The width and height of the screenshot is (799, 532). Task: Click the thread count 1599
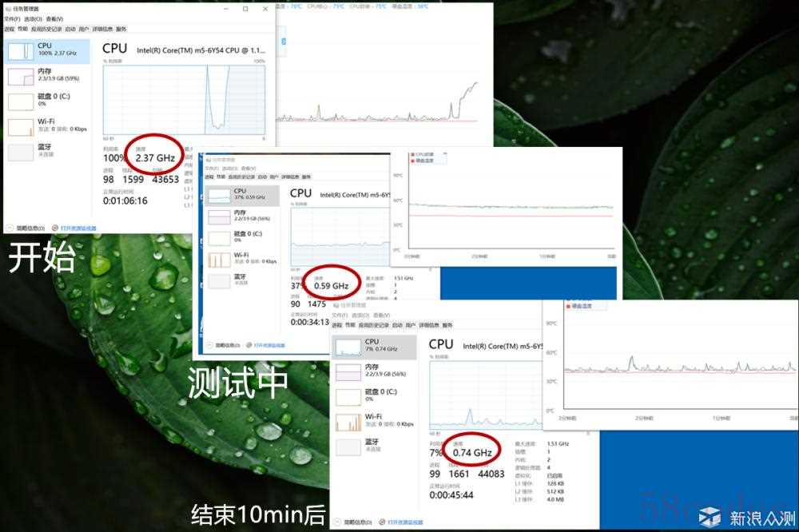point(133,180)
